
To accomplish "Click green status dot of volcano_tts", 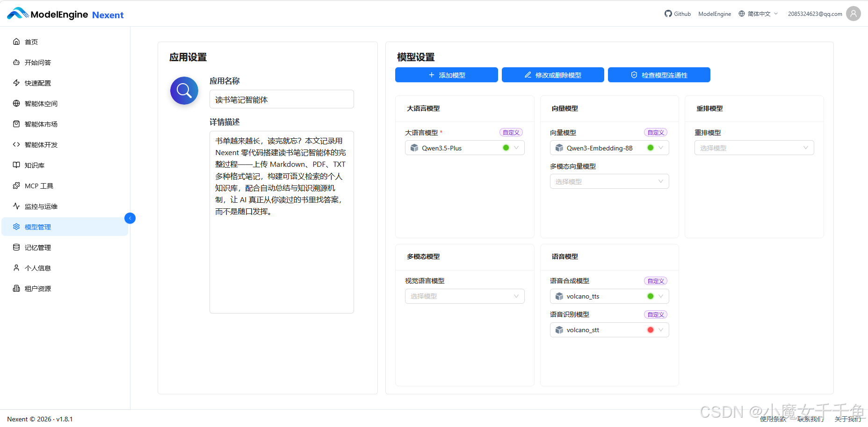I will click(x=651, y=296).
